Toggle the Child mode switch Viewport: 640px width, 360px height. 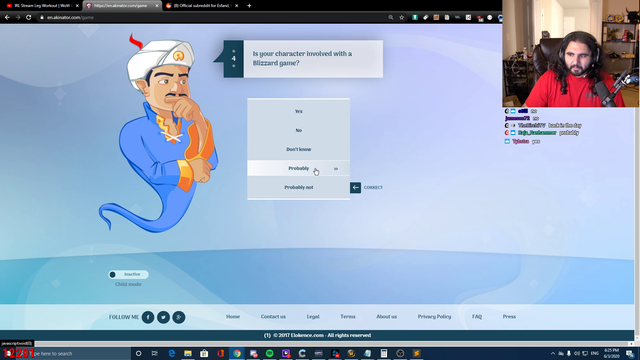tap(128, 274)
